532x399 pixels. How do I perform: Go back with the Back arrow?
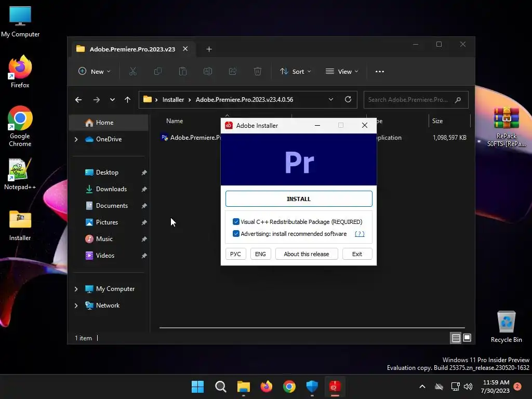[78, 100]
